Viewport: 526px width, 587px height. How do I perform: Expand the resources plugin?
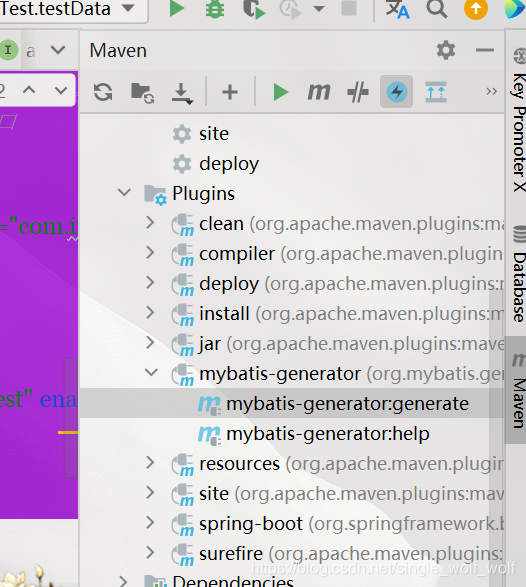point(150,463)
